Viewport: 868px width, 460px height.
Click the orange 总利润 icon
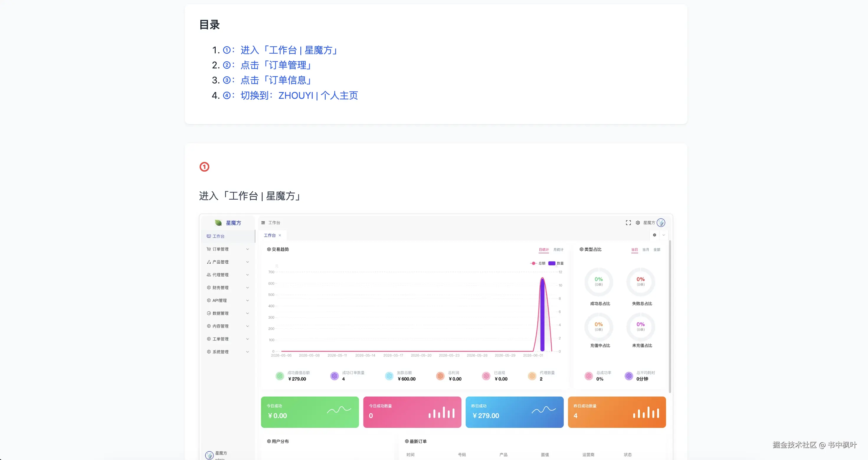pos(440,376)
